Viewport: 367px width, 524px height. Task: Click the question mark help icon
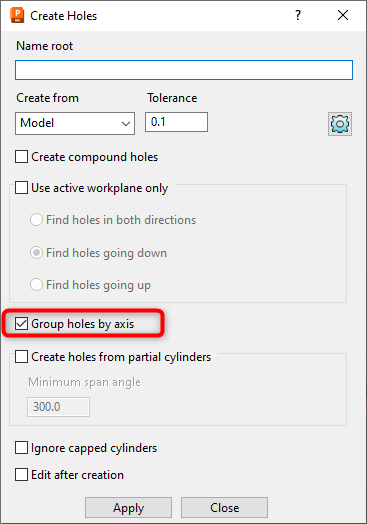298,15
